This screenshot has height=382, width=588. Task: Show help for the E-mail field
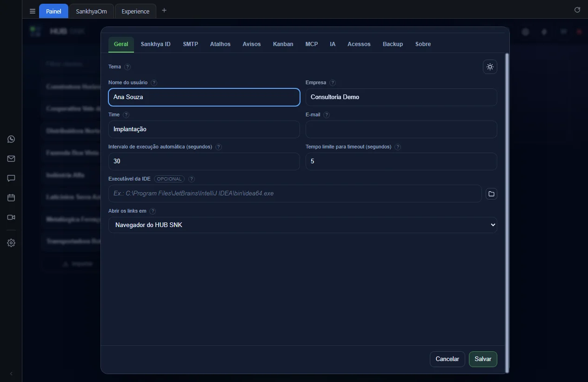tap(327, 115)
